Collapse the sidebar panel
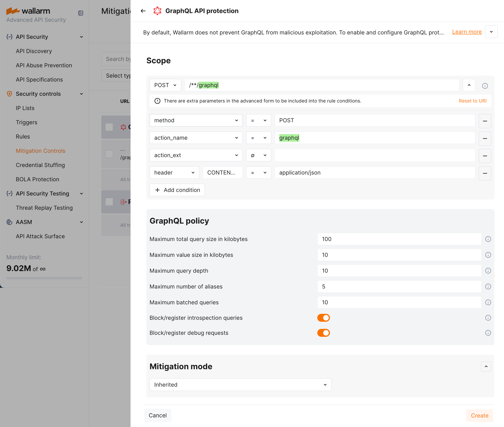 81,13
